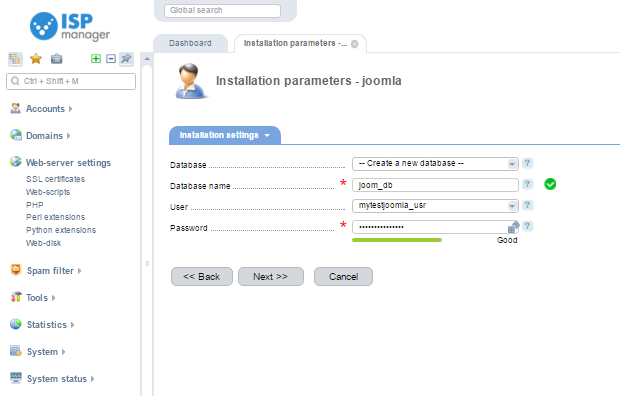This screenshot has width=620, height=396.
Task: Click the Spam filter shield icon
Action: (x=16, y=270)
